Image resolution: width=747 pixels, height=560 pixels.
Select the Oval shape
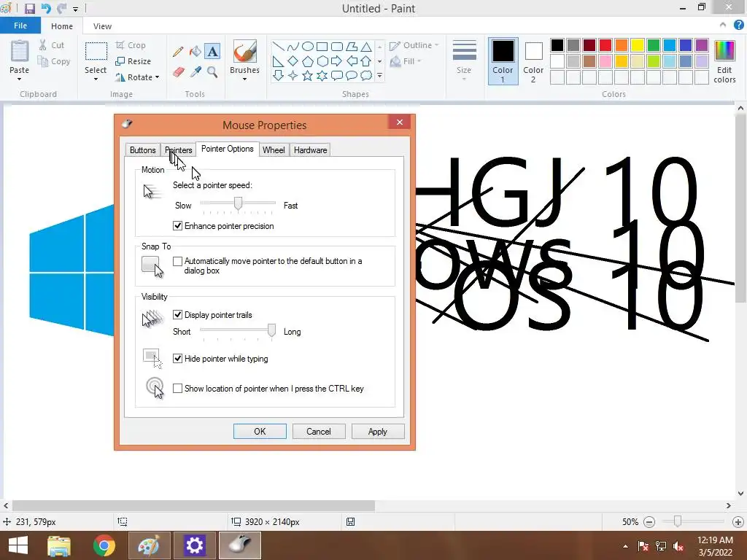tap(308, 47)
